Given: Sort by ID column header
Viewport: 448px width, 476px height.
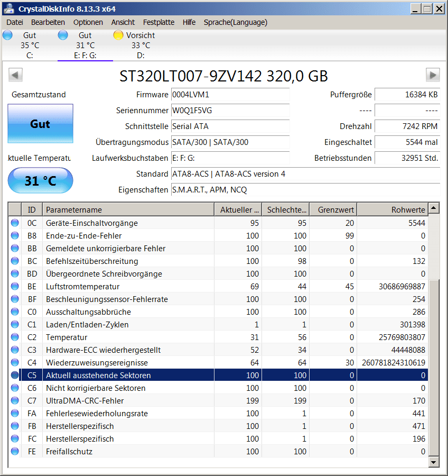Looking at the screenshot, I should coord(32,209).
